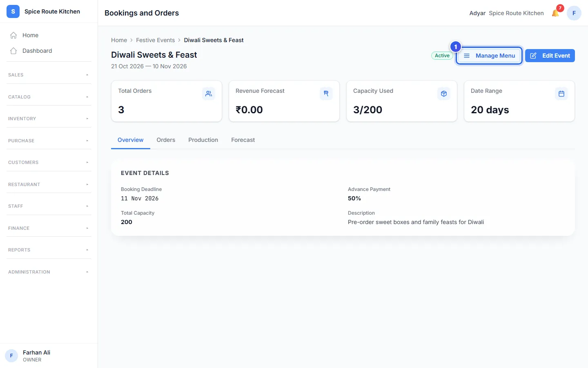Click the 20 days date range value
This screenshot has height=368, width=588.
coord(490,110)
